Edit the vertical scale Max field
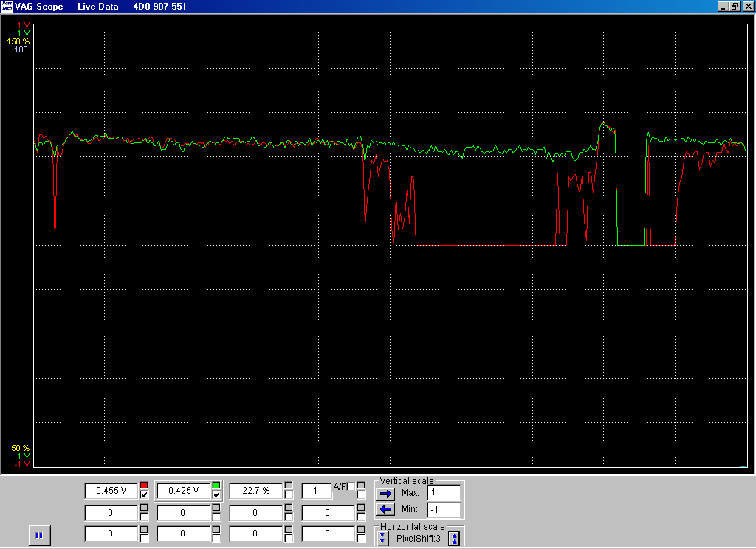Screen dimensions: 756x549 point(444,492)
